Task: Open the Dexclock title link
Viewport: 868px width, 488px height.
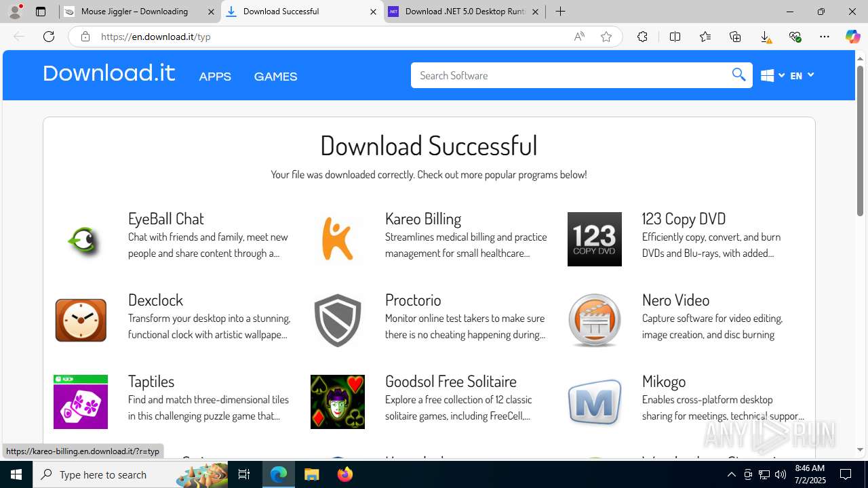Action: 155,300
